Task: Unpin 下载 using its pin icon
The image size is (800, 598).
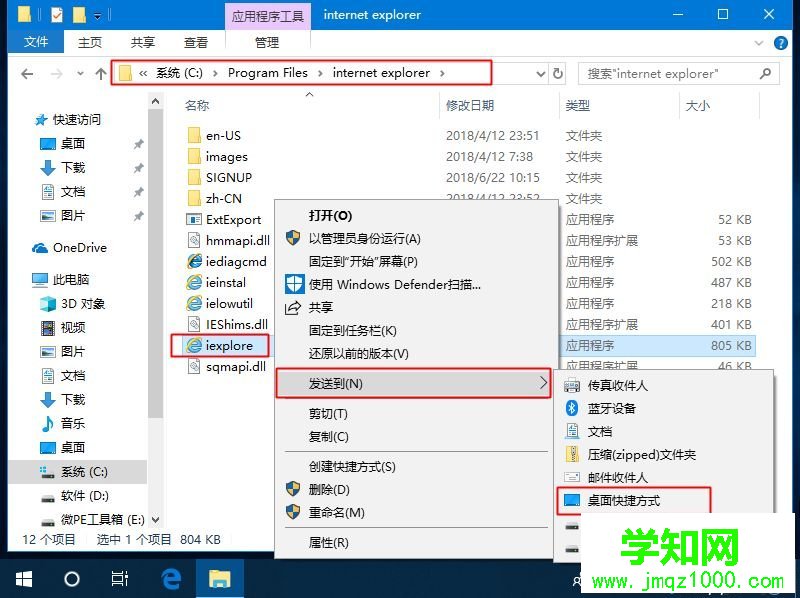Action: 139,169
